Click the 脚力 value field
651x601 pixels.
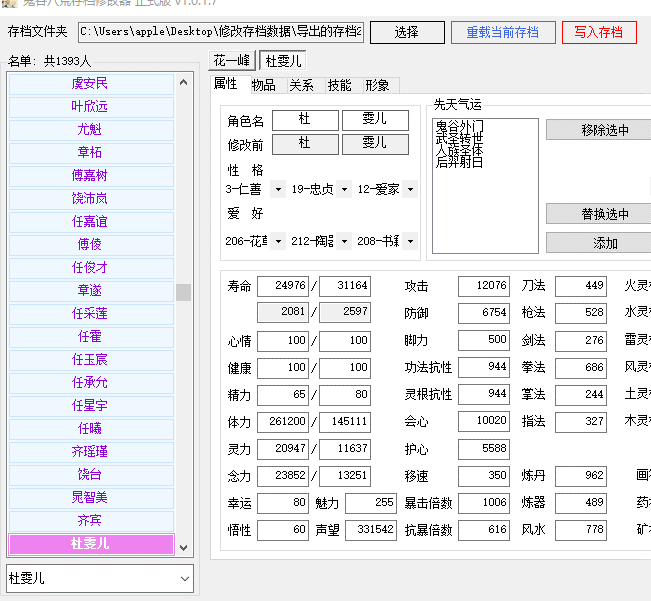point(484,340)
